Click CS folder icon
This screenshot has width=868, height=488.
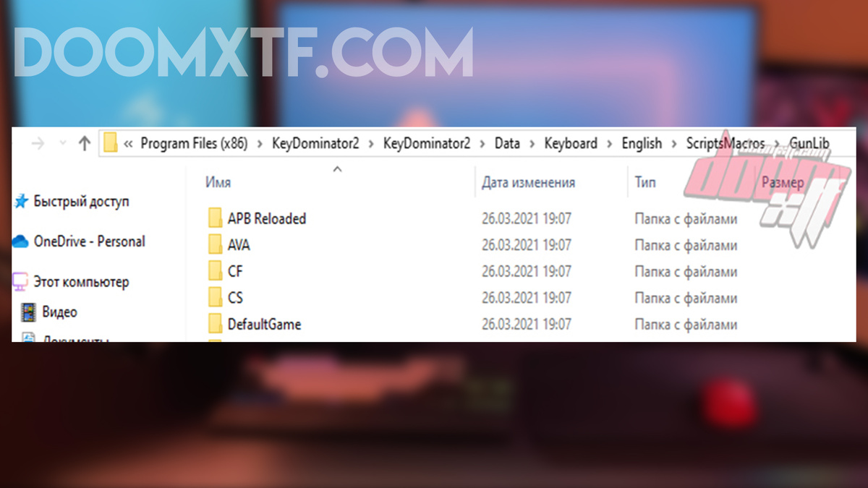215,298
